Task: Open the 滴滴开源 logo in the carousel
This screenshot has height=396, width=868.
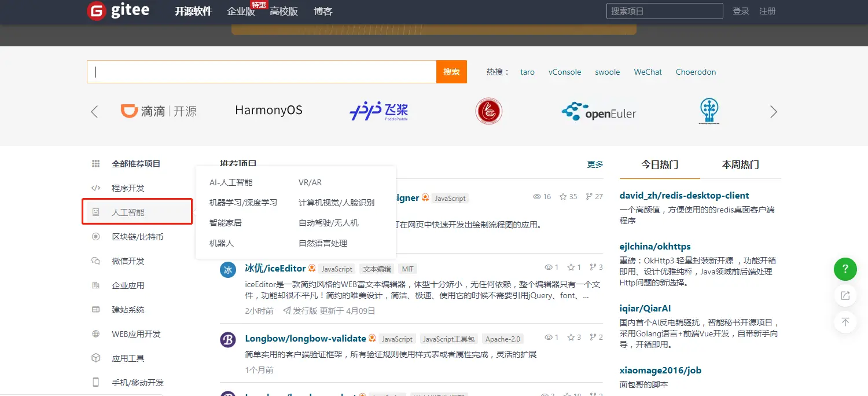Action: tap(159, 111)
